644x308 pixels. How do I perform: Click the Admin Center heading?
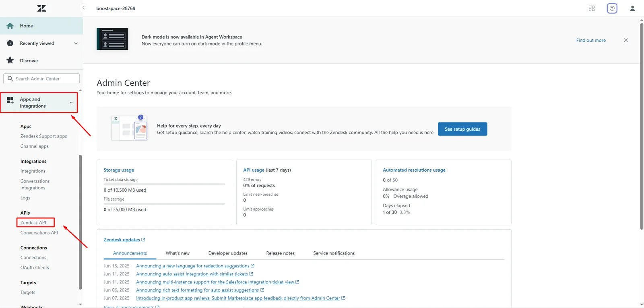pyautogui.click(x=123, y=83)
